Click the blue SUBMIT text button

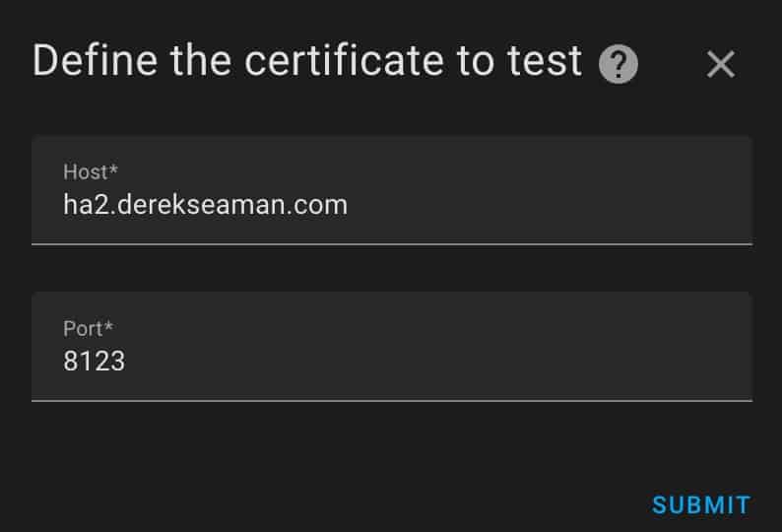[700, 505]
